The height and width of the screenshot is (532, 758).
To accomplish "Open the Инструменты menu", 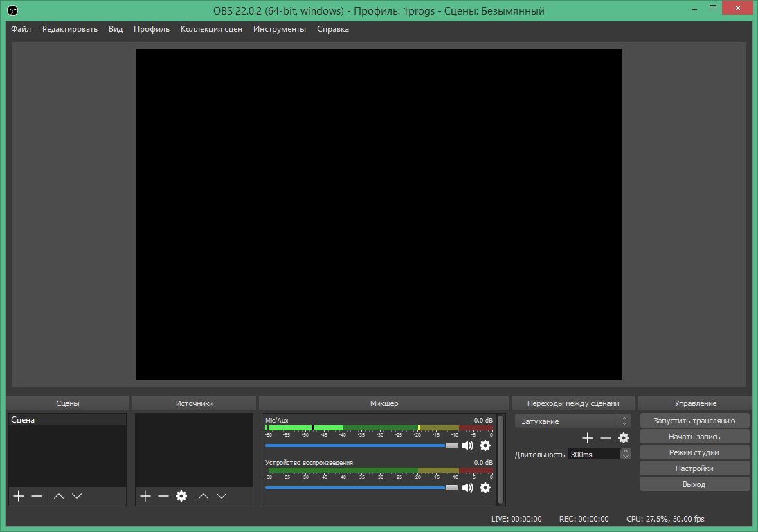I will 280,29.
